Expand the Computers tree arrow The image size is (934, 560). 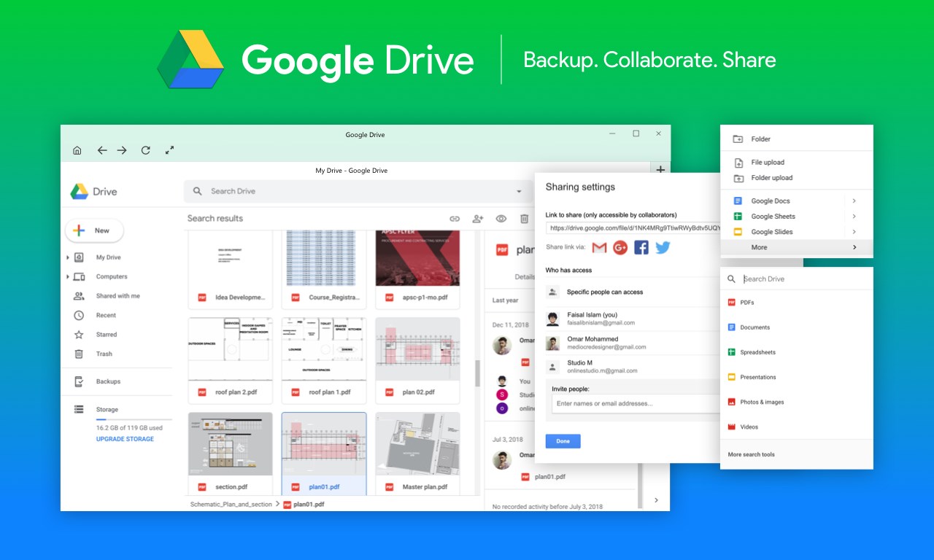tap(68, 277)
